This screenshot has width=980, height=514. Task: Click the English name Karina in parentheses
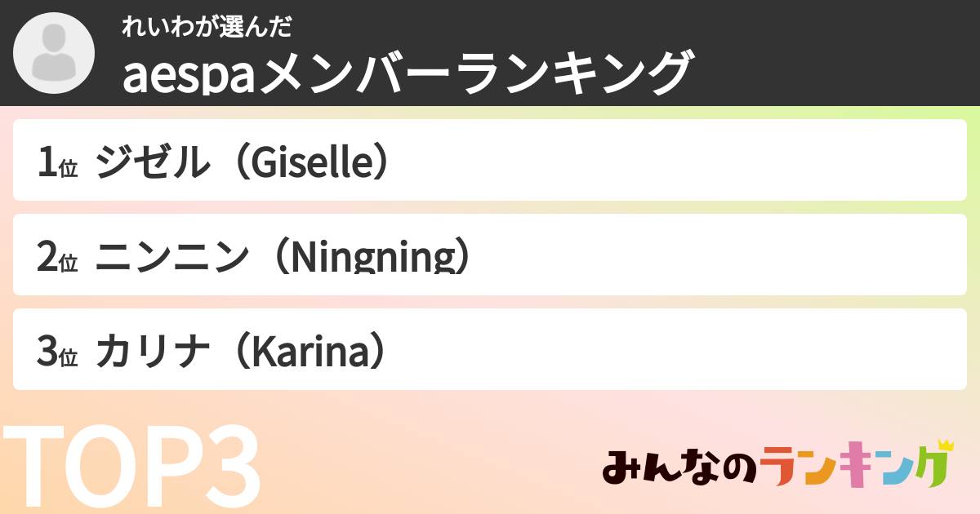coord(307,352)
